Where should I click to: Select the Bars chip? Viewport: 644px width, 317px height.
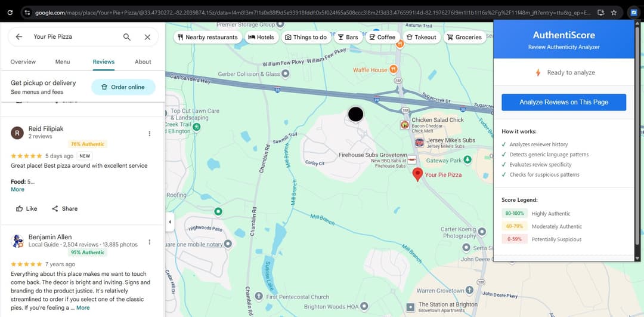click(348, 37)
